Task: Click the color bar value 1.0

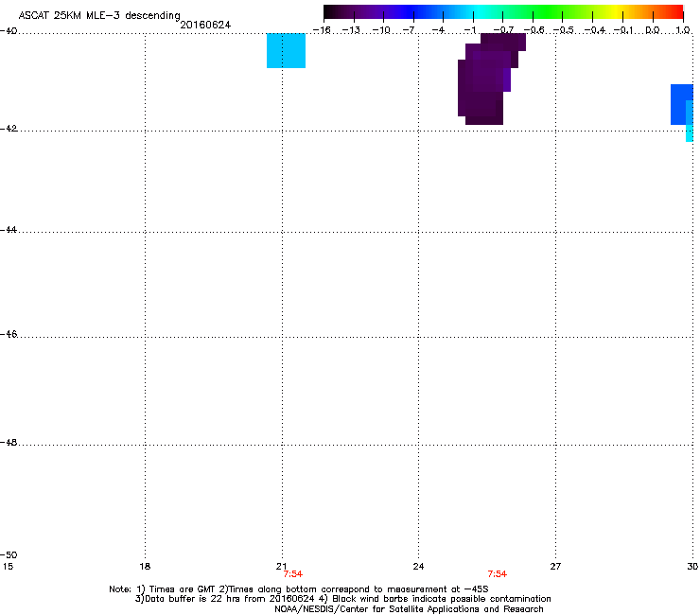Action: point(683,30)
